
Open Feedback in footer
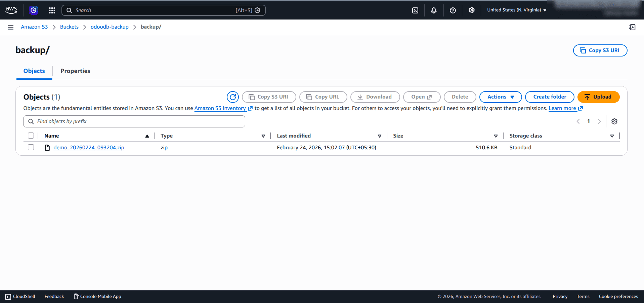[54, 297]
